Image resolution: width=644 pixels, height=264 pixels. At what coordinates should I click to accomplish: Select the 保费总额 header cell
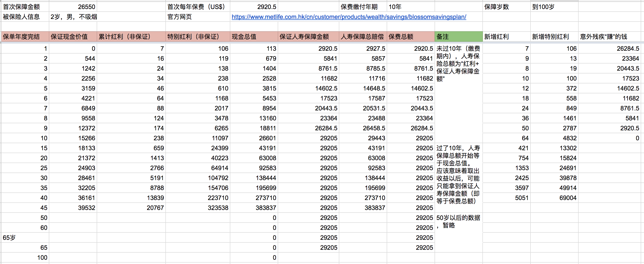[x=411, y=37]
